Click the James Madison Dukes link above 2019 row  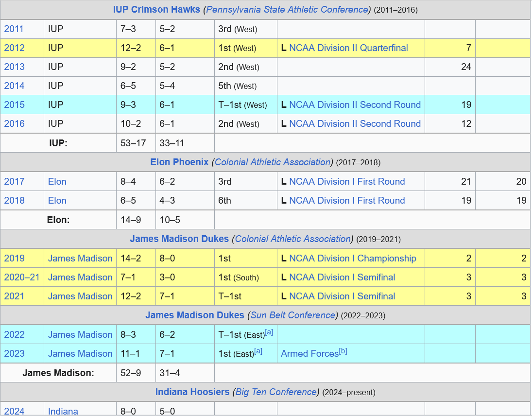(x=179, y=239)
